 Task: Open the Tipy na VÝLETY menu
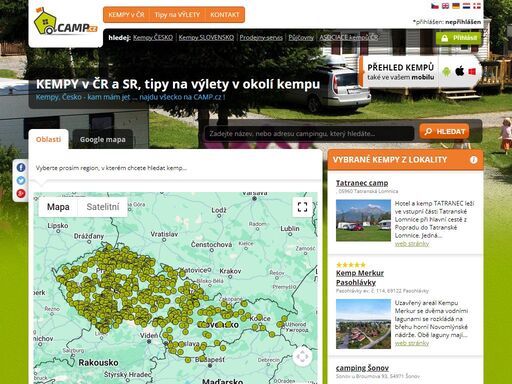click(x=177, y=15)
